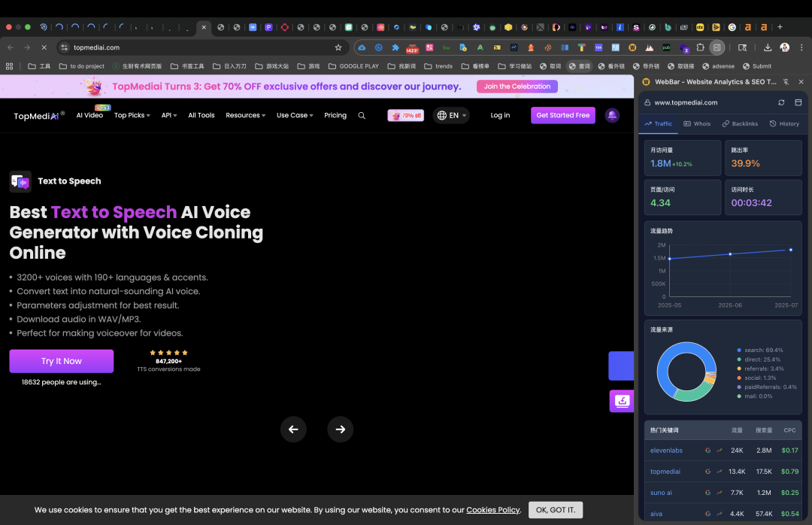
Task: Expand the Use Case dropdown
Action: [x=295, y=115]
